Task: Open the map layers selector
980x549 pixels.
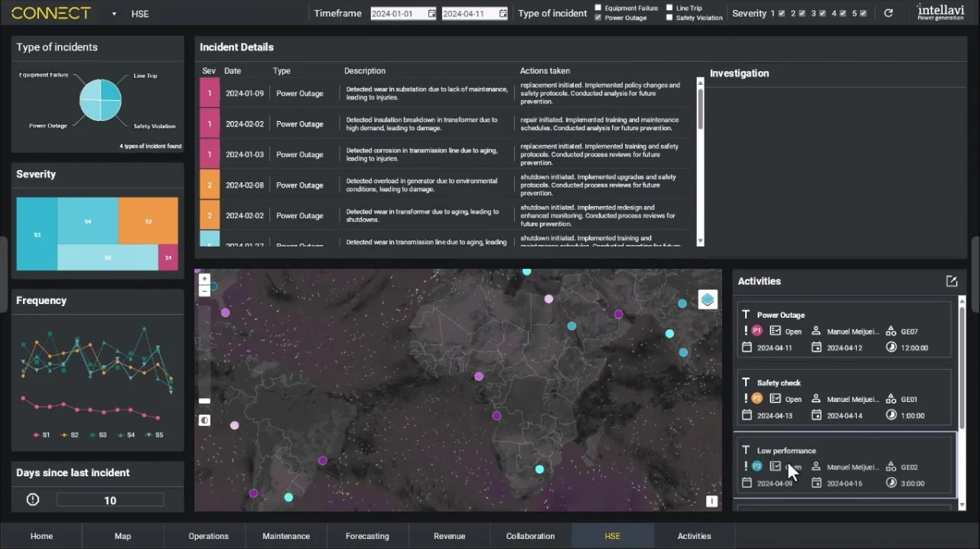Action: click(x=708, y=299)
